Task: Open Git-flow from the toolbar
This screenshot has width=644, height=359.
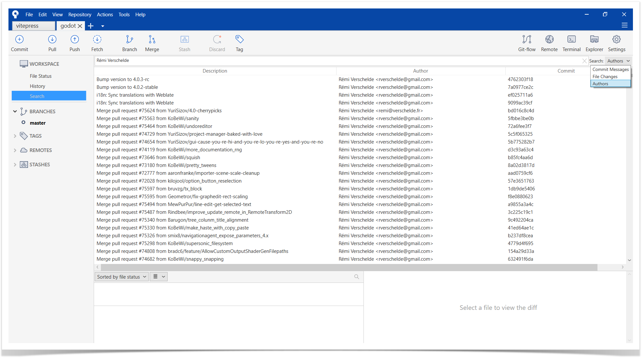Action: pyautogui.click(x=527, y=43)
